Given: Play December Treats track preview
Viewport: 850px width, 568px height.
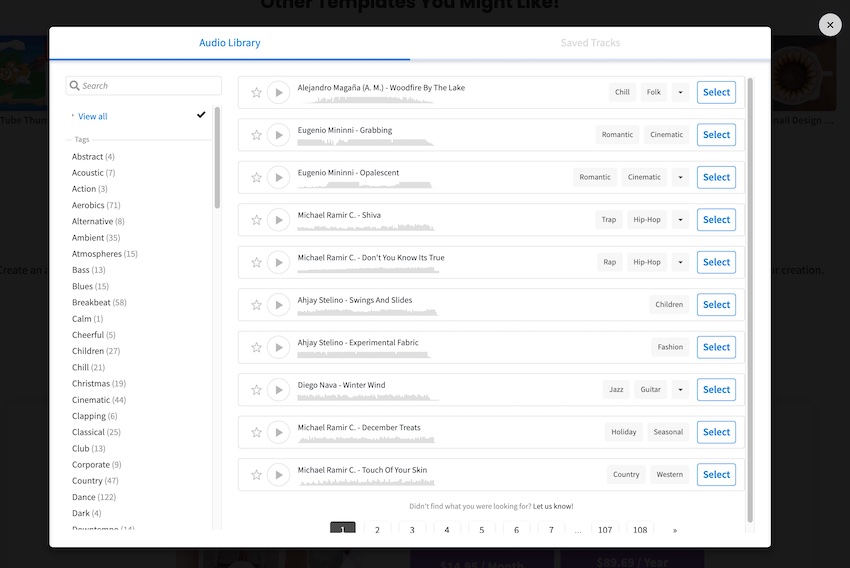Looking at the screenshot, I should (279, 432).
